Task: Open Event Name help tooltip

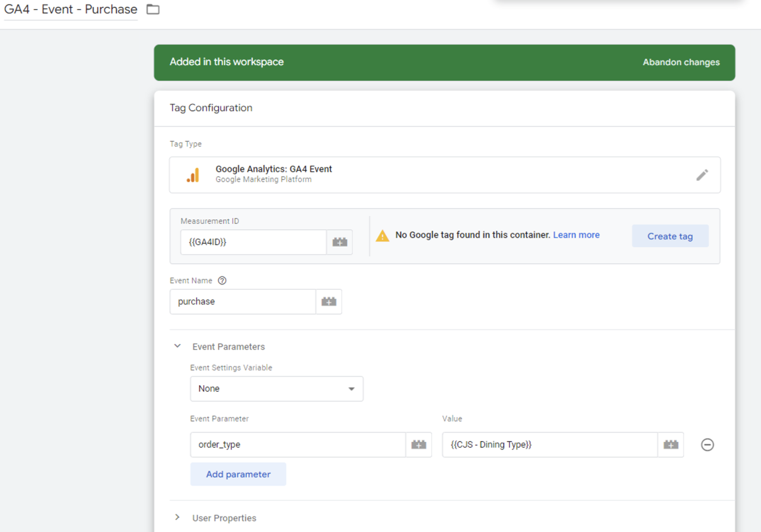Action: tap(222, 280)
